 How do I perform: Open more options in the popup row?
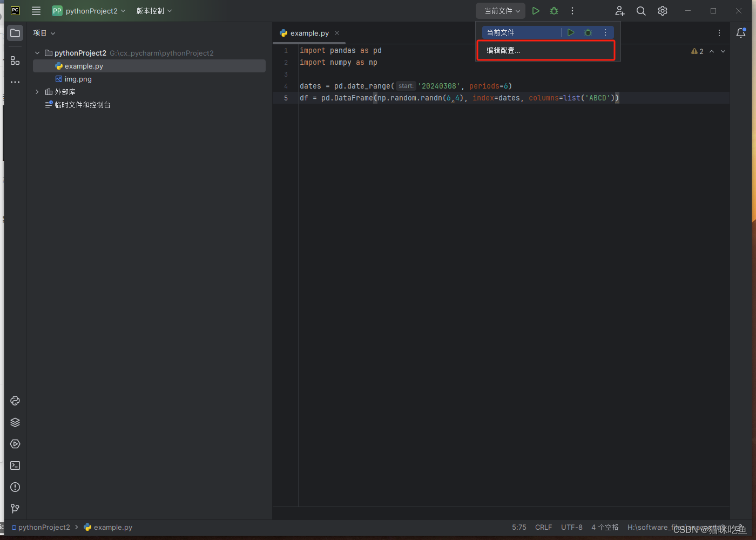tap(605, 32)
